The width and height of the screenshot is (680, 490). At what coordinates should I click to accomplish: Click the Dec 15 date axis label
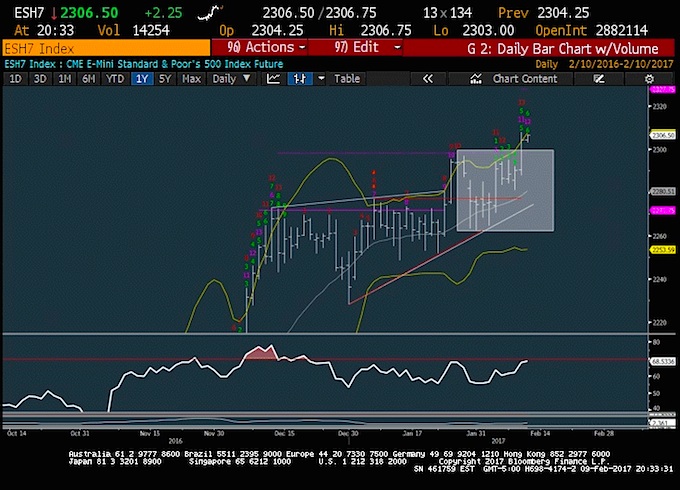click(x=284, y=433)
